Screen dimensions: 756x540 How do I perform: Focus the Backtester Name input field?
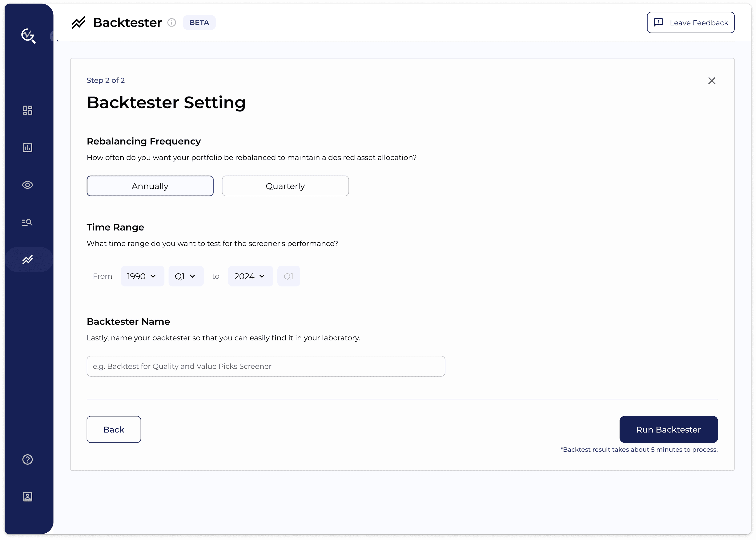click(x=266, y=366)
